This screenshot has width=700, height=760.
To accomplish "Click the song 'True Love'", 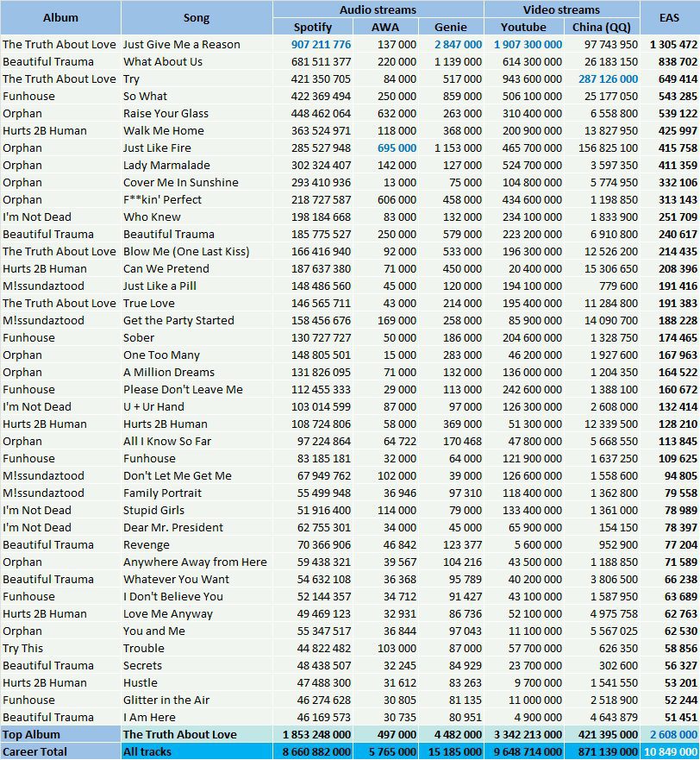I will pos(149,304).
